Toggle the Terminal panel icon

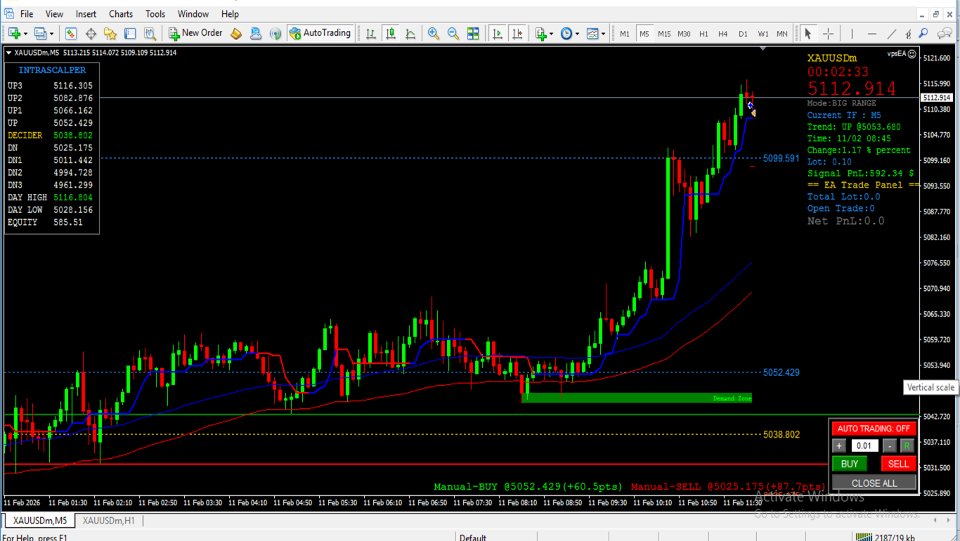[x=130, y=33]
